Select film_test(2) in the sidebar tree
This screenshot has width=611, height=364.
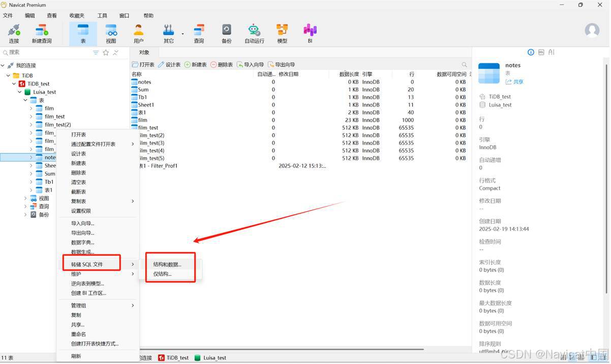coord(57,125)
